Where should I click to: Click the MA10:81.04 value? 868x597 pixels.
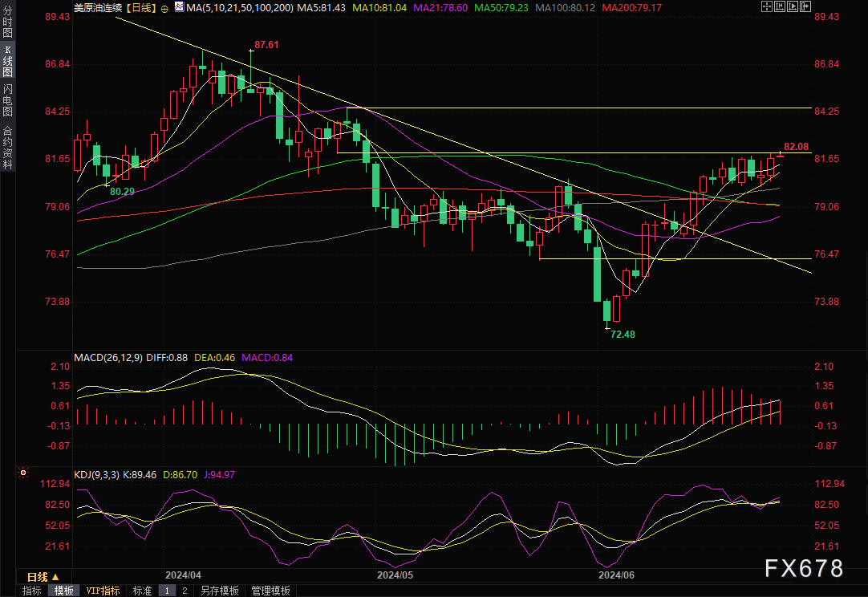379,8
